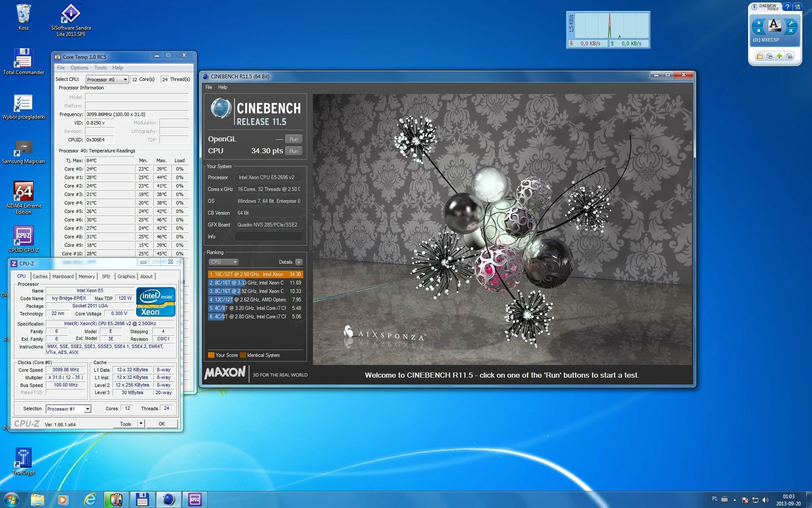Screen dimensions: 812x508
Task: Open Total Commander desktop shortcut
Action: coord(23,62)
